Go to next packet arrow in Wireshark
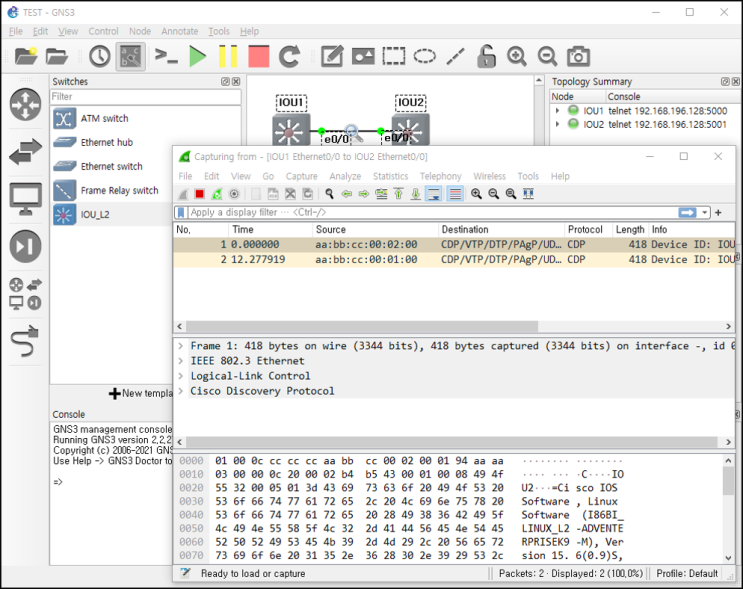The image size is (743, 589). point(364,194)
